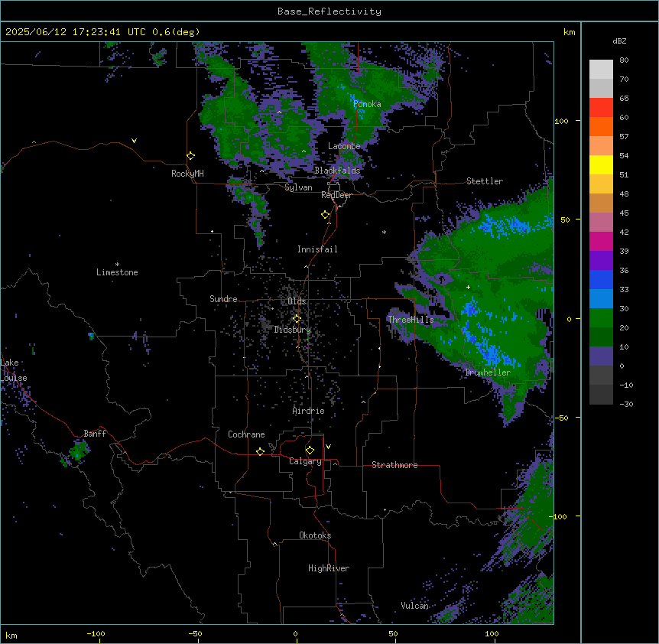
Task: Click the legend value -30
Action: click(626, 405)
